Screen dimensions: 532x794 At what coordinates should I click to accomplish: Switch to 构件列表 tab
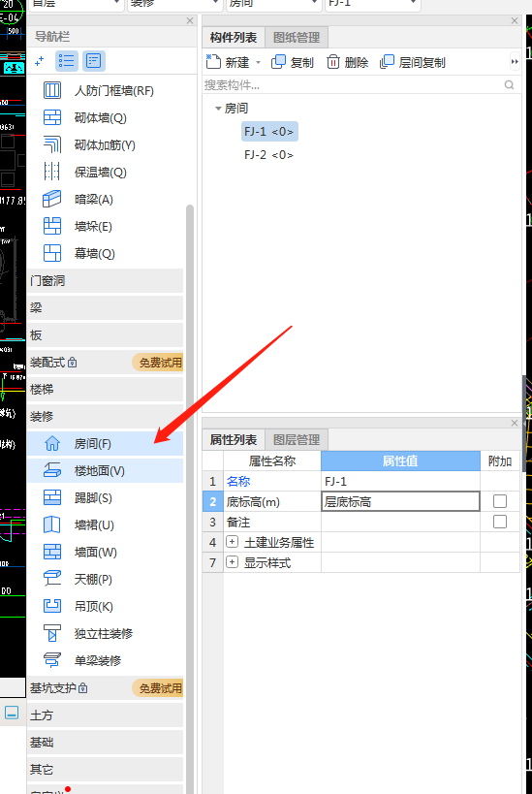(234, 38)
